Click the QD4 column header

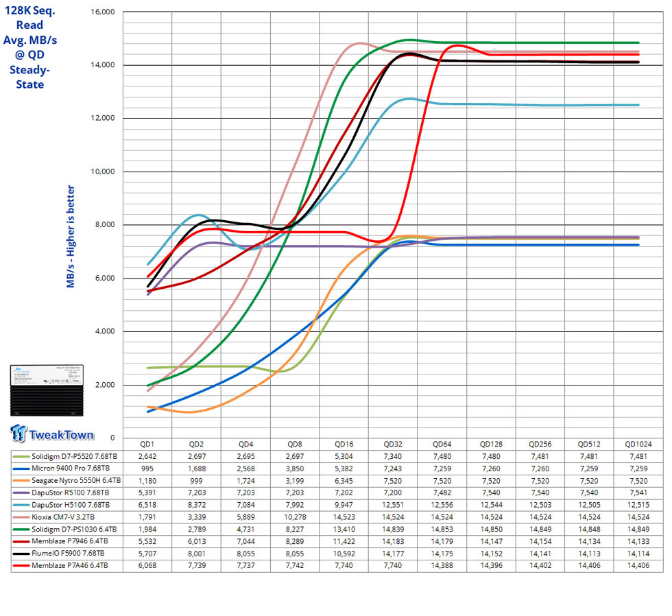point(245,444)
